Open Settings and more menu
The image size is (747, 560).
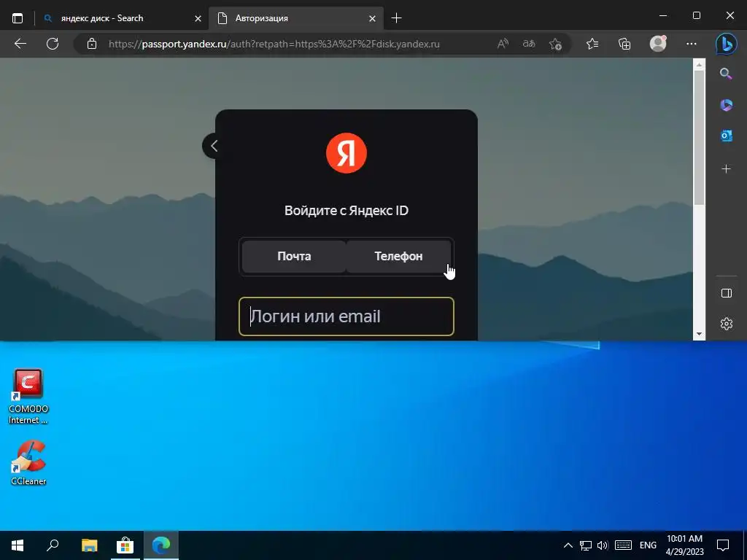tap(692, 44)
